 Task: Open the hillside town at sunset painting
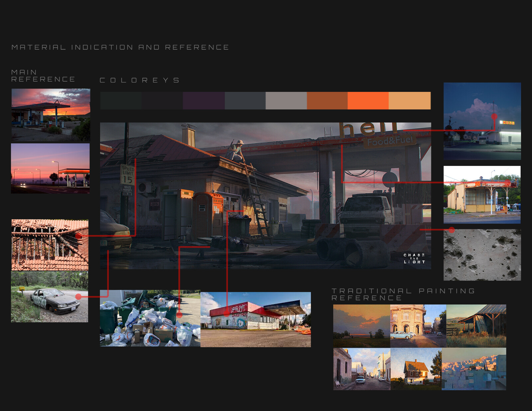coord(474,369)
